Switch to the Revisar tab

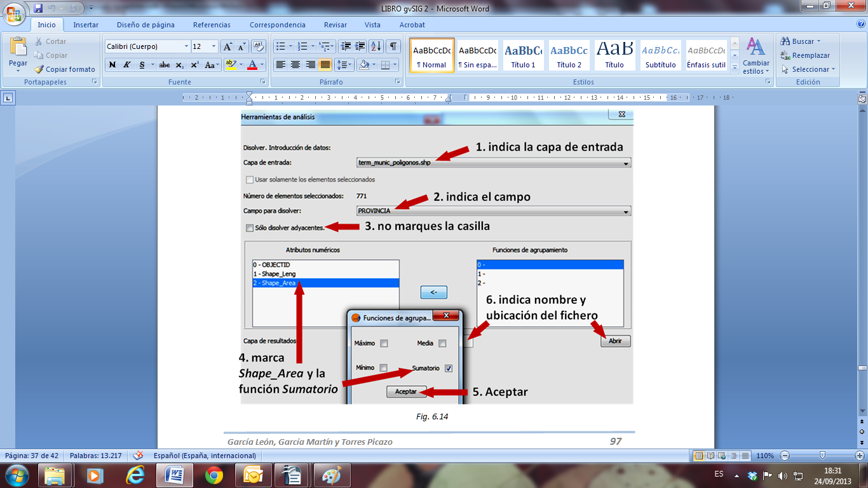click(x=336, y=25)
